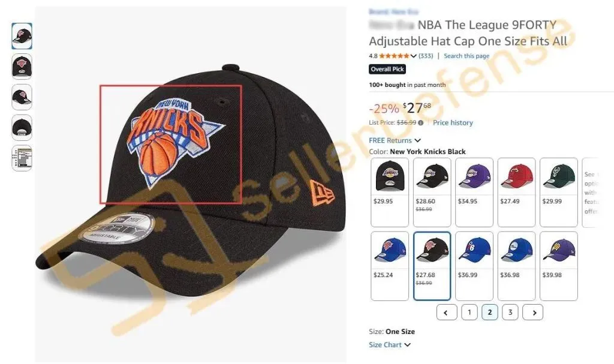Open the Price history link
The image size is (614, 364).
tap(453, 123)
